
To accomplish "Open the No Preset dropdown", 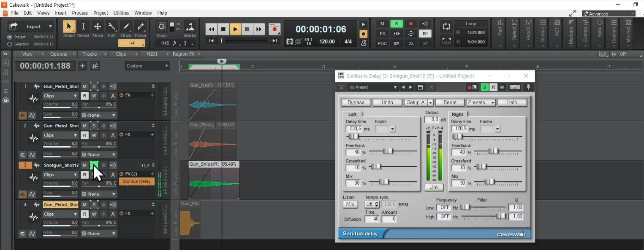I will 372,87.
